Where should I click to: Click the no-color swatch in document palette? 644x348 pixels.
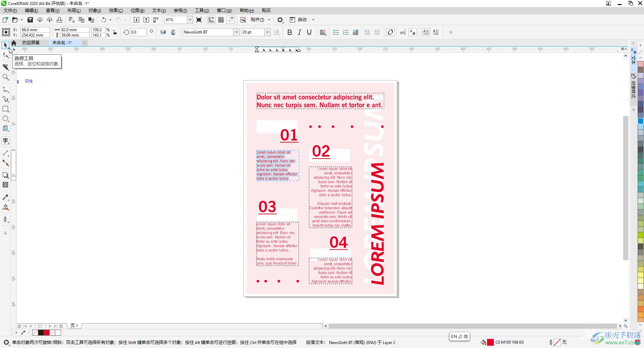point(35,333)
